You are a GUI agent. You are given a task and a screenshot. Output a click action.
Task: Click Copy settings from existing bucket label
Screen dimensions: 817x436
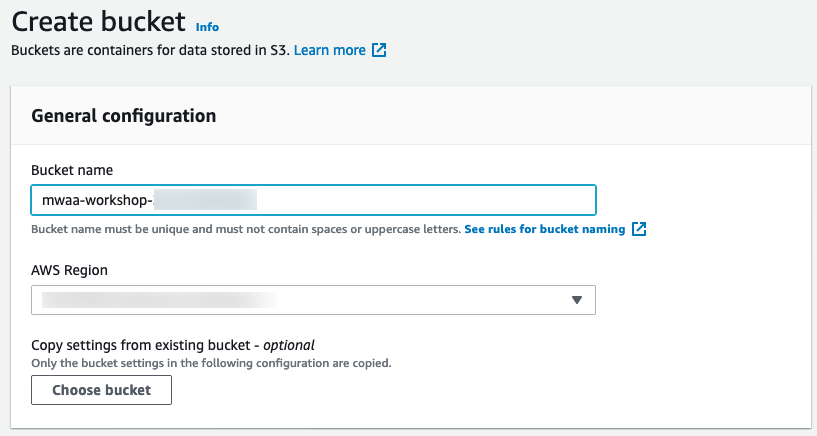[144, 345]
